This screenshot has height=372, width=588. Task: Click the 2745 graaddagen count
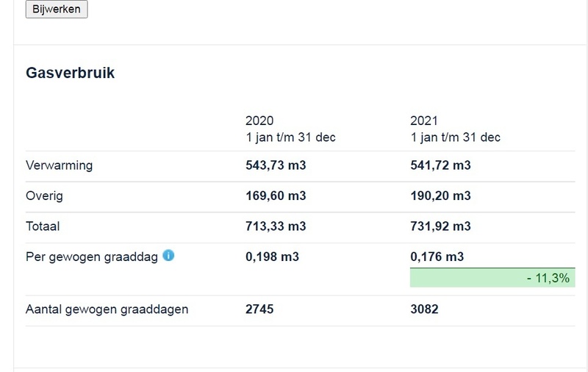259,309
